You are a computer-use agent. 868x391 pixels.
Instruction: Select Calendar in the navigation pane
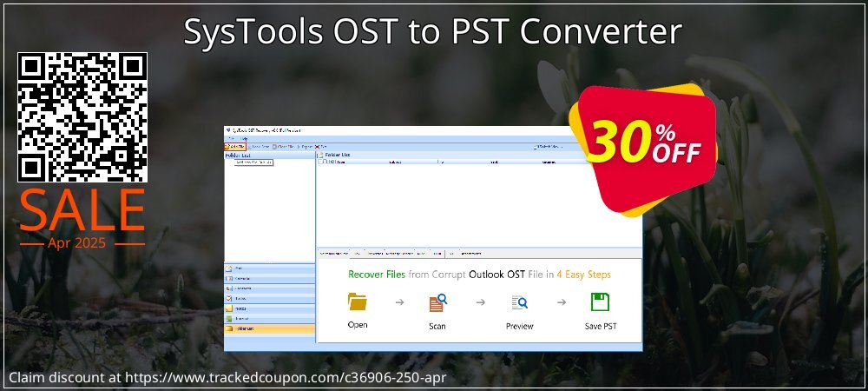270,278
